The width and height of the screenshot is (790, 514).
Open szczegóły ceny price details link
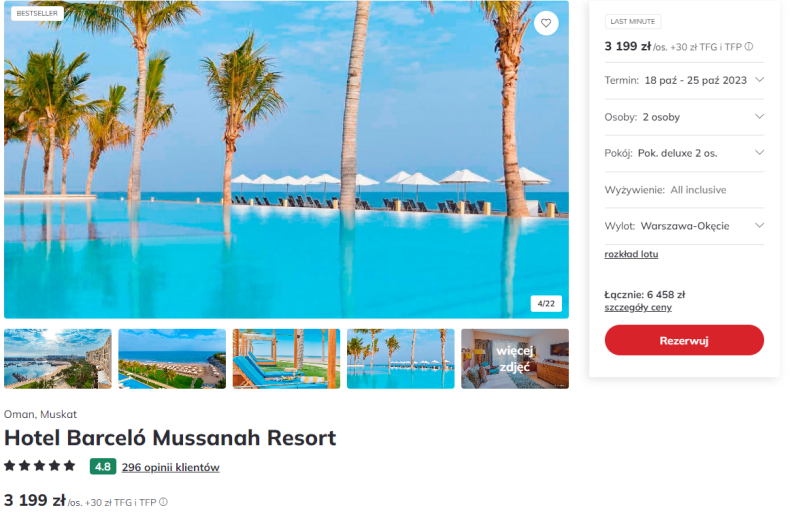point(638,307)
